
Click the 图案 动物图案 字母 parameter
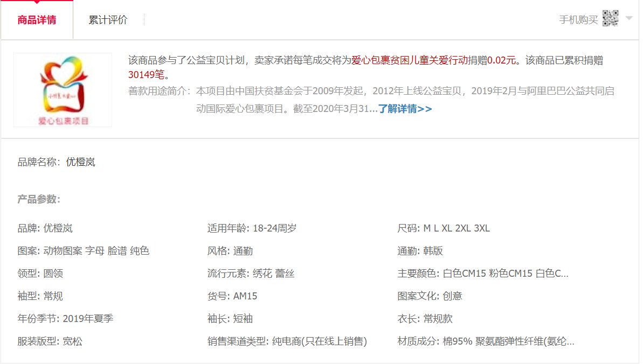pyautogui.click(x=83, y=251)
